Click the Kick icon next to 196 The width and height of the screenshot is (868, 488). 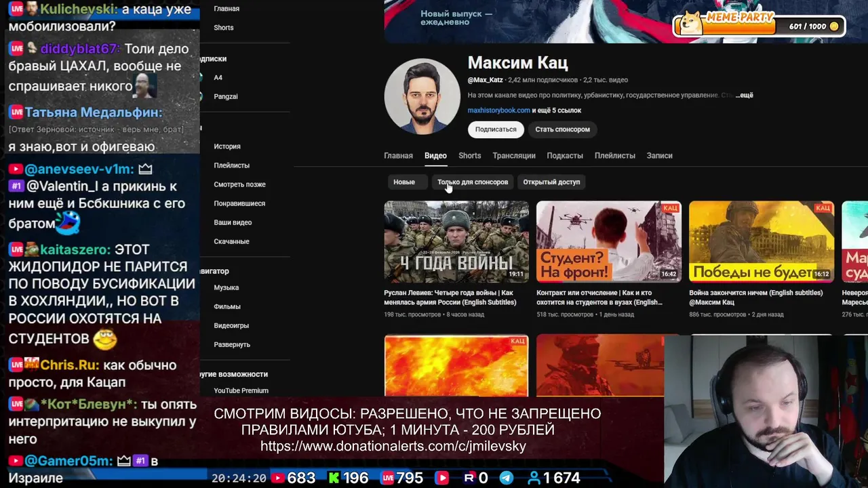(x=334, y=478)
